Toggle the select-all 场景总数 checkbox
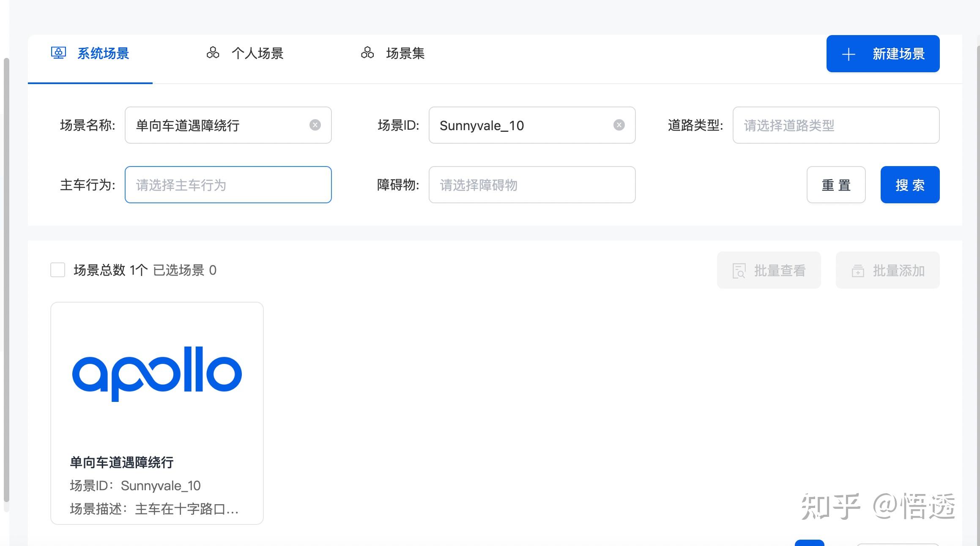The height and width of the screenshot is (546, 980). pos(57,270)
